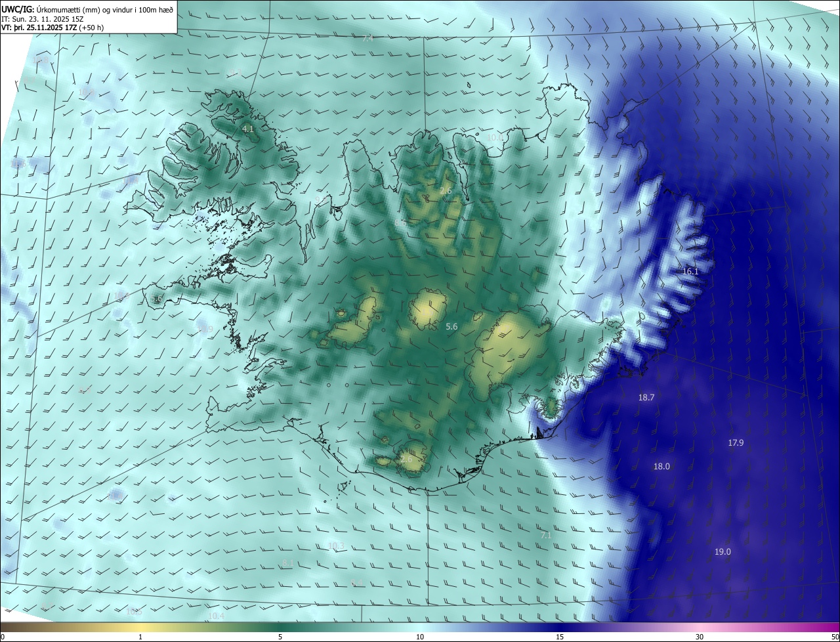840x642 pixels.
Task: Click the 4.1 value in the Westfjords
Action: [247, 129]
